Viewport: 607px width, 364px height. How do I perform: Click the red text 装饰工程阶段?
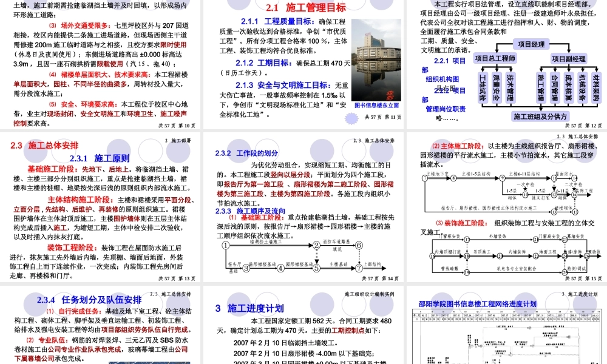(x=72, y=248)
